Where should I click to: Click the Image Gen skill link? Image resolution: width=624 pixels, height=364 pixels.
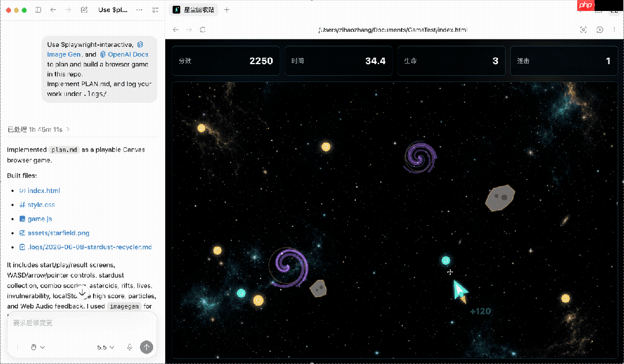pos(64,54)
